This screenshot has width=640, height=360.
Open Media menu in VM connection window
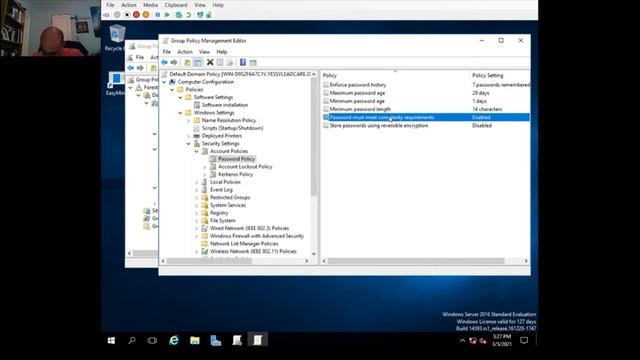[150, 5]
